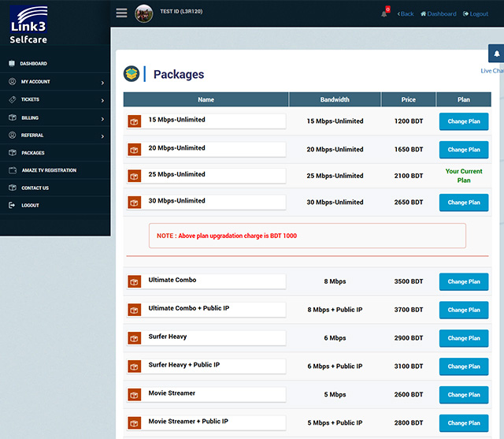Viewport: 504px width, 439px height.
Task: Open the Live Chat bell widget
Action: 496,54
